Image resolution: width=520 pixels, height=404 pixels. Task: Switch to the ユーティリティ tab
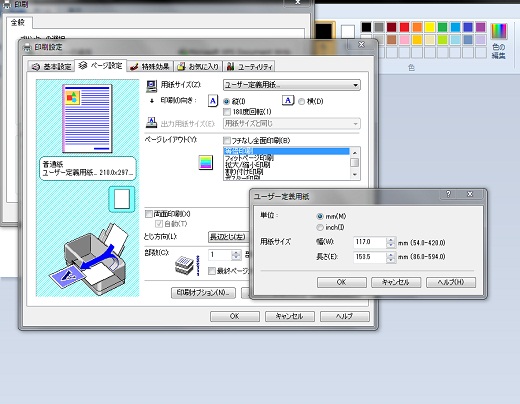249,67
